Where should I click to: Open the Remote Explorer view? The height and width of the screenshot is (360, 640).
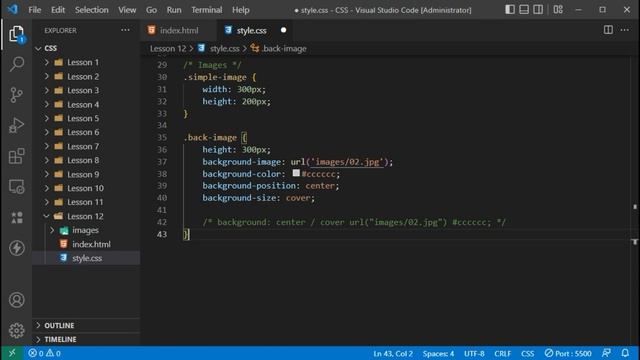(17, 187)
